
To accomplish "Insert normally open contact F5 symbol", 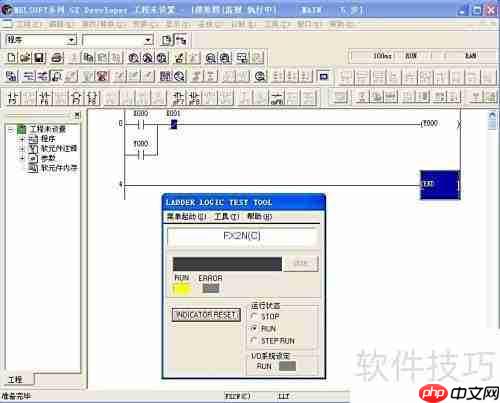I will [x=13, y=98].
